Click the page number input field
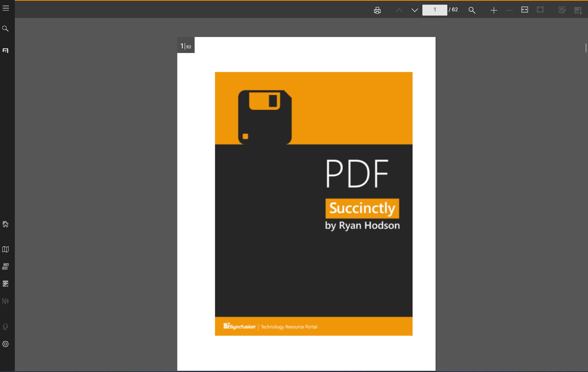 pyautogui.click(x=434, y=10)
